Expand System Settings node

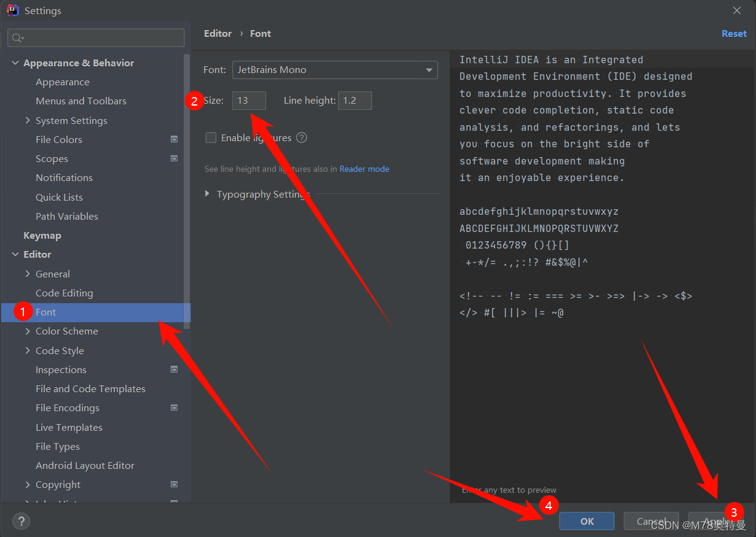click(28, 120)
